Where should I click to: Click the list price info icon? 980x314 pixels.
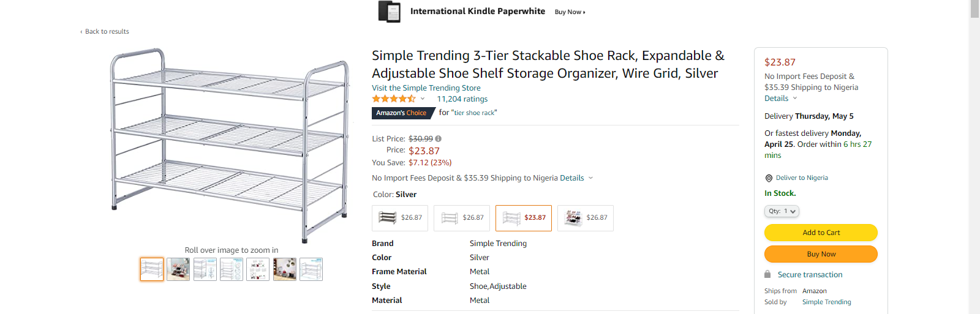coord(439,139)
